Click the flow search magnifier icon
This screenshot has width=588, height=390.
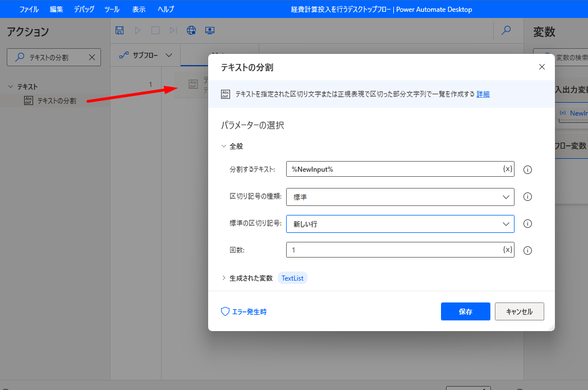pos(506,30)
